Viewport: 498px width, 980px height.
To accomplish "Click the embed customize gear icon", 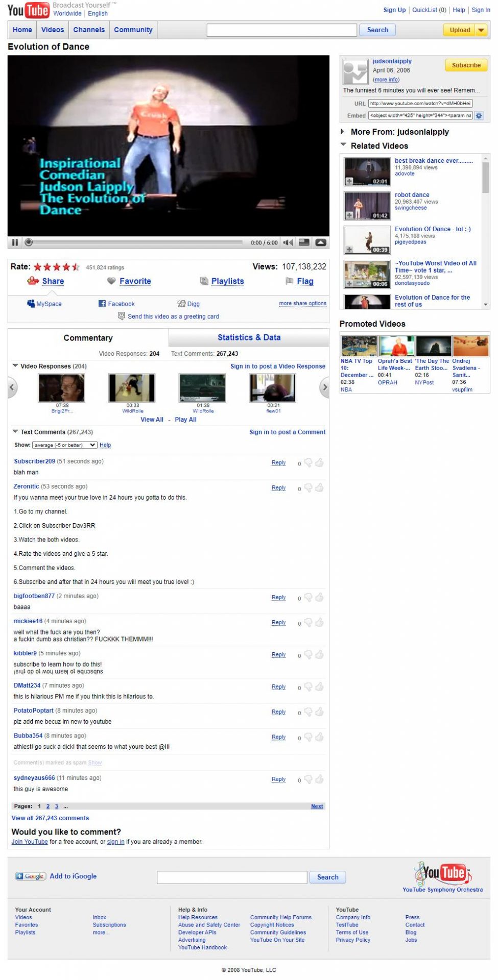I will coord(479,116).
